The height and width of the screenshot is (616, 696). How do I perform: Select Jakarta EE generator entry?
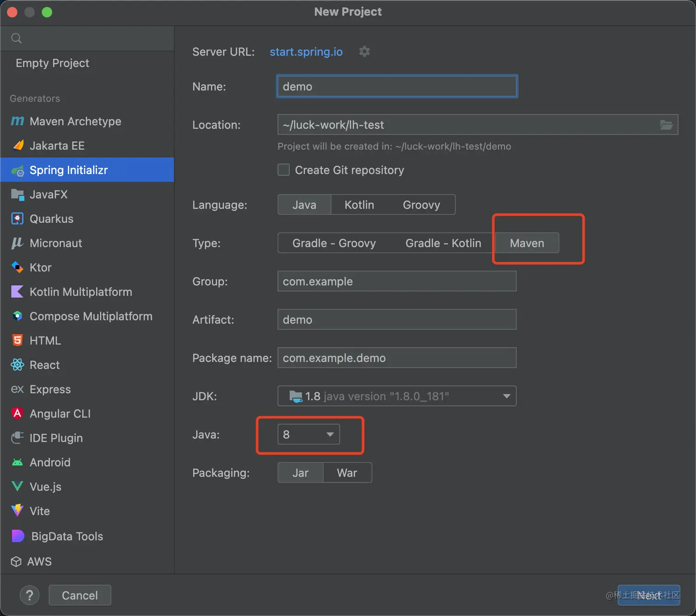[x=87, y=145]
